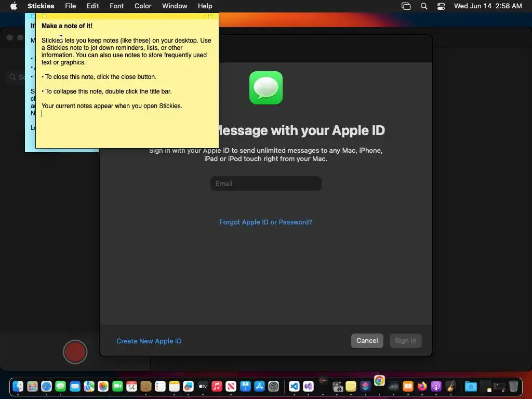Image resolution: width=532 pixels, height=399 pixels.
Task: Open the File menu
Action: (x=71, y=6)
